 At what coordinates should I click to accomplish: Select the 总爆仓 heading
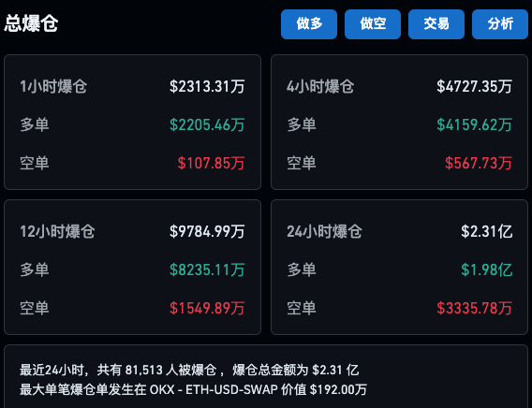point(31,23)
